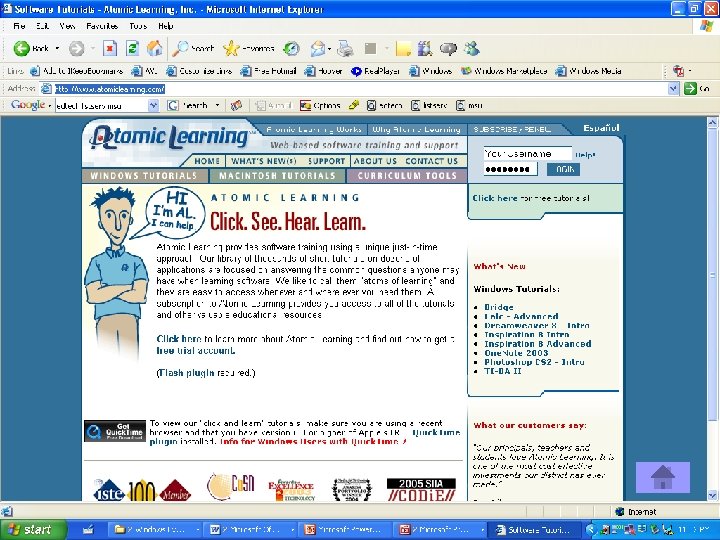The width and height of the screenshot is (720, 540).
Task: Refresh the page with the green arrows icon
Action: (132, 48)
